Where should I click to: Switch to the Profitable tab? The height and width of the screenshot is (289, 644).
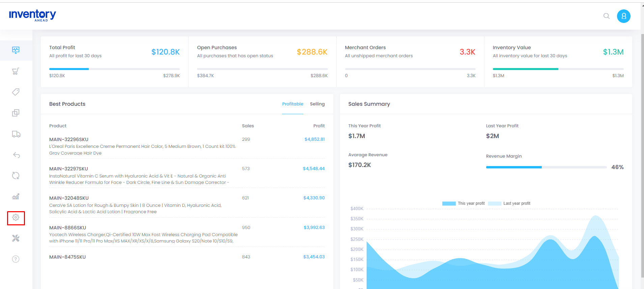pyautogui.click(x=292, y=104)
